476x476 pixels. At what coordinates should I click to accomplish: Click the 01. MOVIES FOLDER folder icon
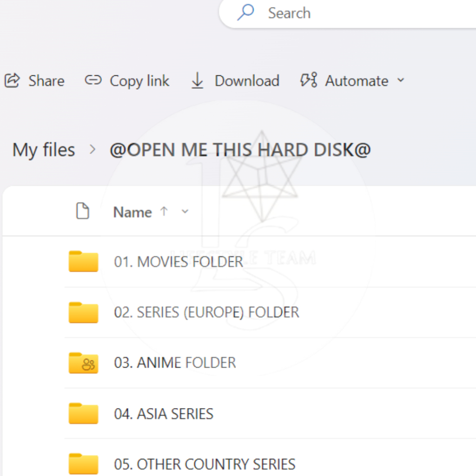tap(83, 261)
